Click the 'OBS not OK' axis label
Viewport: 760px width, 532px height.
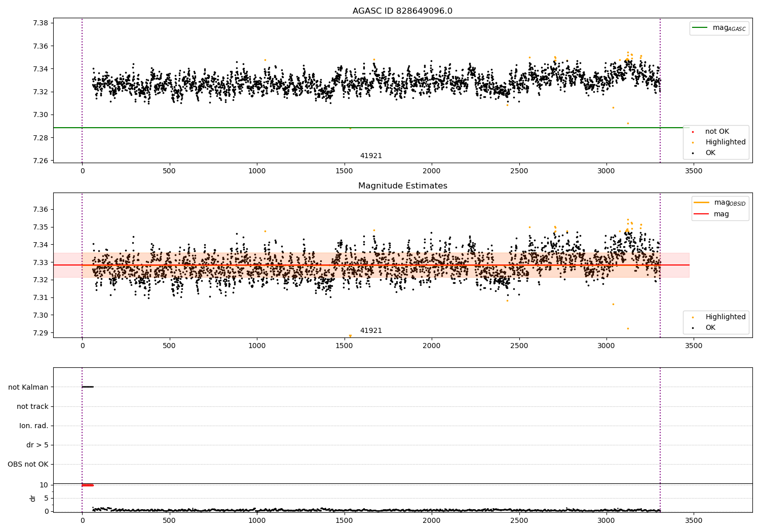(28, 464)
